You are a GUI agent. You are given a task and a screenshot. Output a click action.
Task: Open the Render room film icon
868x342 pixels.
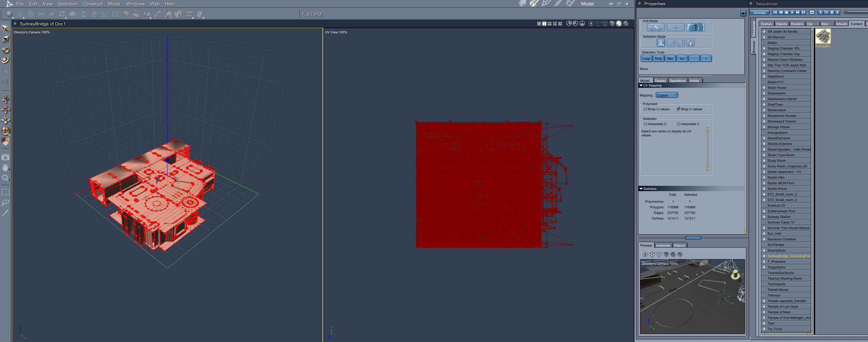pos(570,4)
